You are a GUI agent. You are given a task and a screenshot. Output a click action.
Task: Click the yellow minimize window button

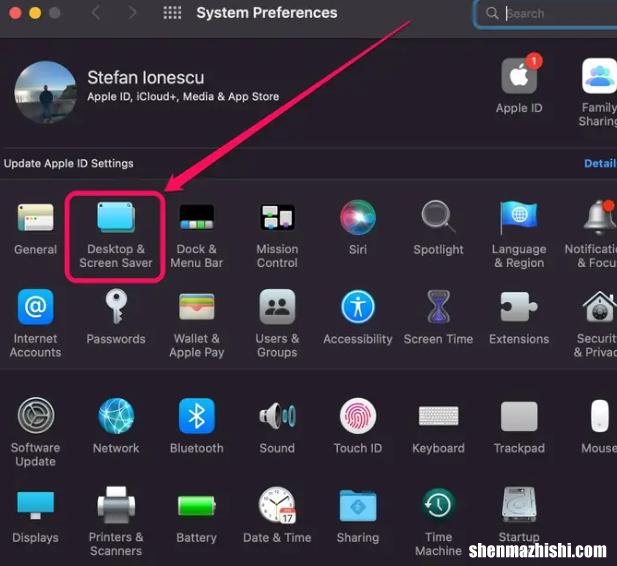35,13
